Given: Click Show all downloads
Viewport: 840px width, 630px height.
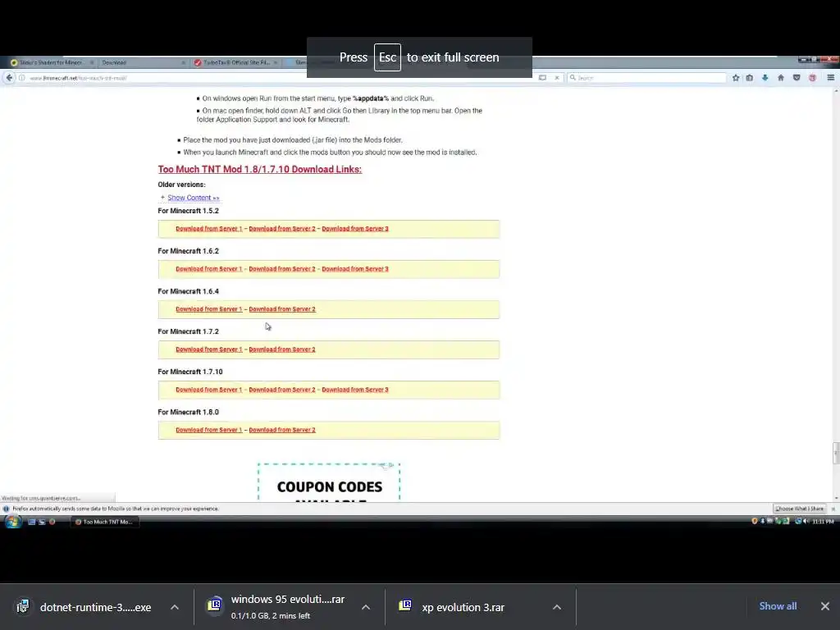Looking at the screenshot, I should 778,606.
